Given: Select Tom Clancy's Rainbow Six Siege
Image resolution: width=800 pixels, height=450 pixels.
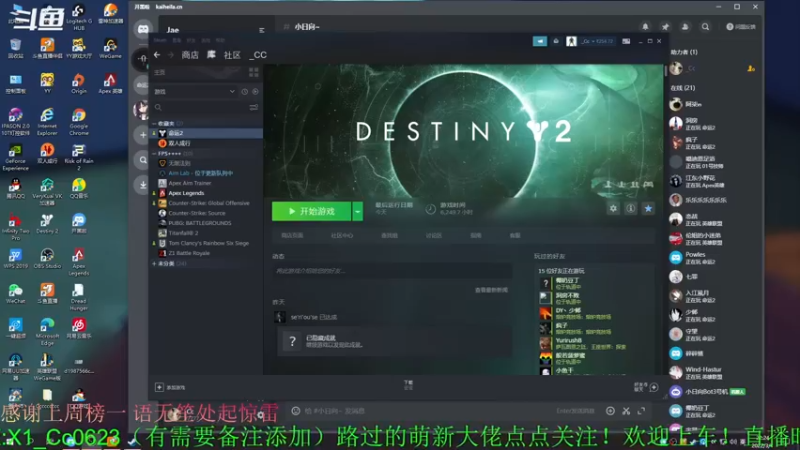Looking at the screenshot, I should (x=207, y=243).
